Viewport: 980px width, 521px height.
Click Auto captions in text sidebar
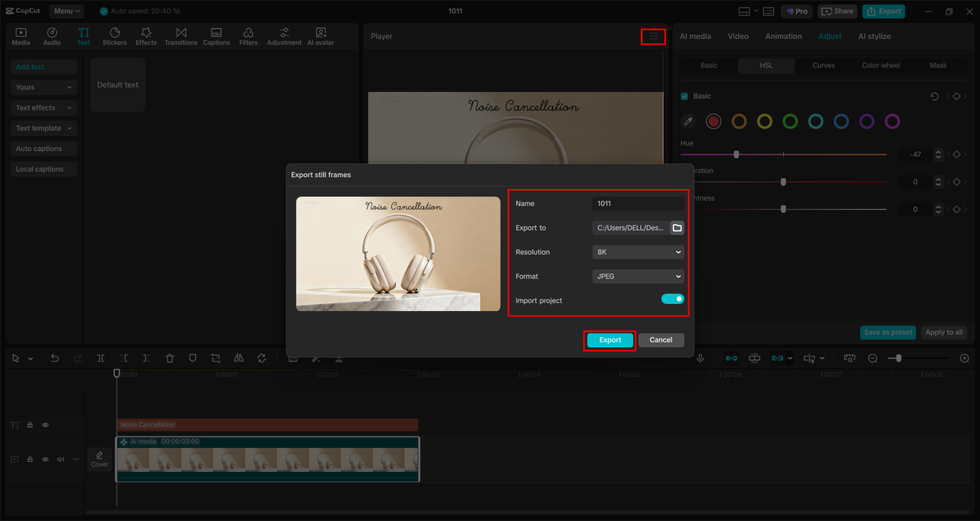(x=44, y=149)
